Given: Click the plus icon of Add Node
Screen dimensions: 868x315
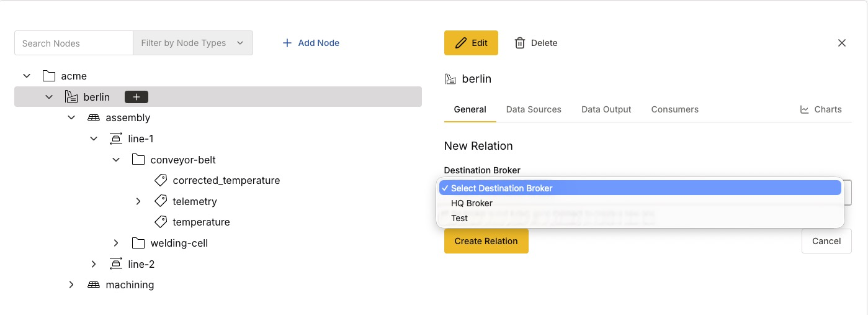Looking at the screenshot, I should pyautogui.click(x=287, y=43).
